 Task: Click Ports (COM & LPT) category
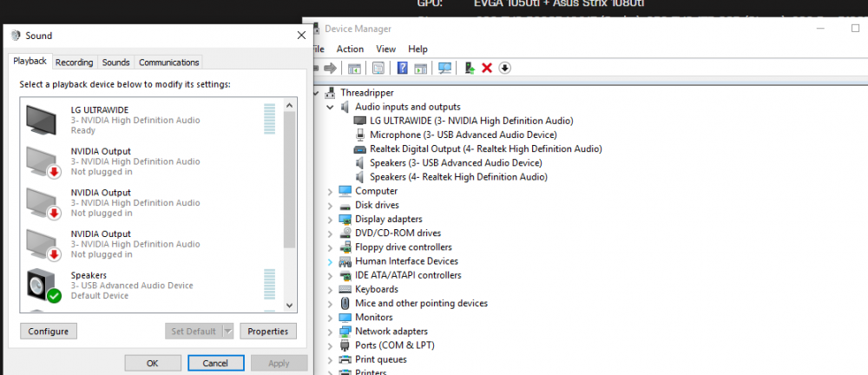click(x=395, y=345)
